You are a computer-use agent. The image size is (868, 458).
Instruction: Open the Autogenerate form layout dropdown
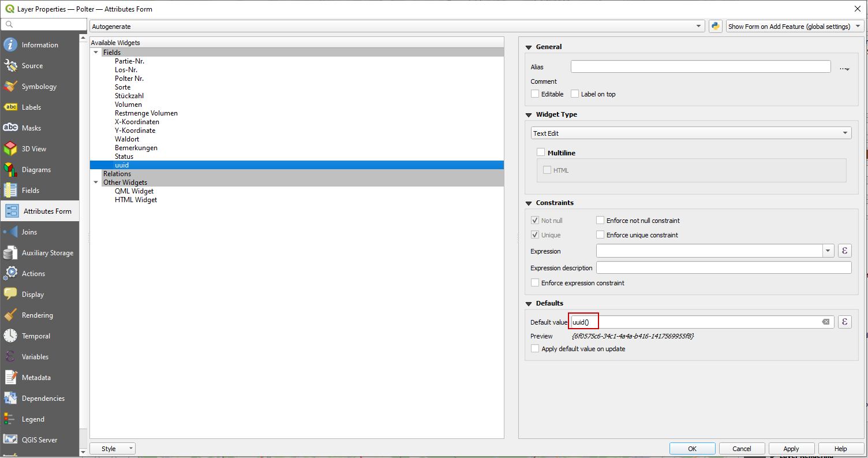[398, 27]
